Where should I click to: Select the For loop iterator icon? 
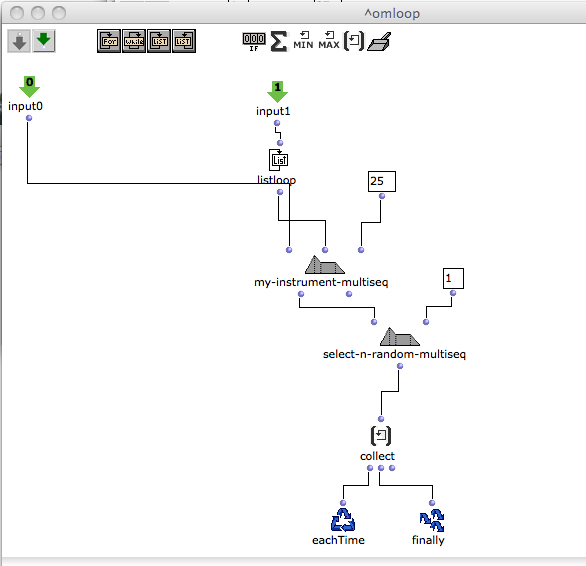click(x=109, y=41)
